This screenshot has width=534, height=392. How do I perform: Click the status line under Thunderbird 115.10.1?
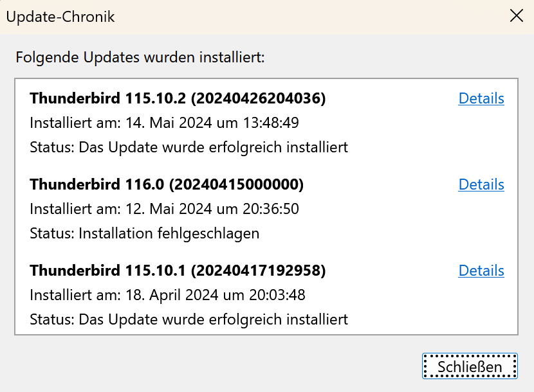[x=189, y=319]
